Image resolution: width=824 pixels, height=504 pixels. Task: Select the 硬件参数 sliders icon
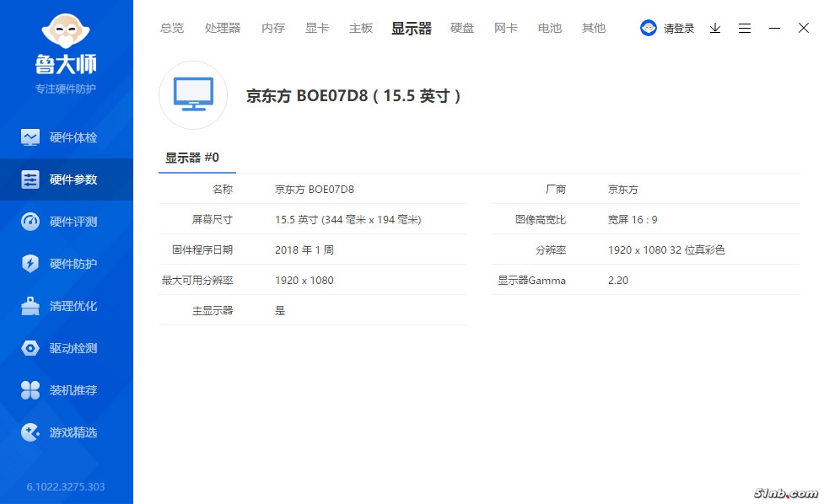[30, 180]
